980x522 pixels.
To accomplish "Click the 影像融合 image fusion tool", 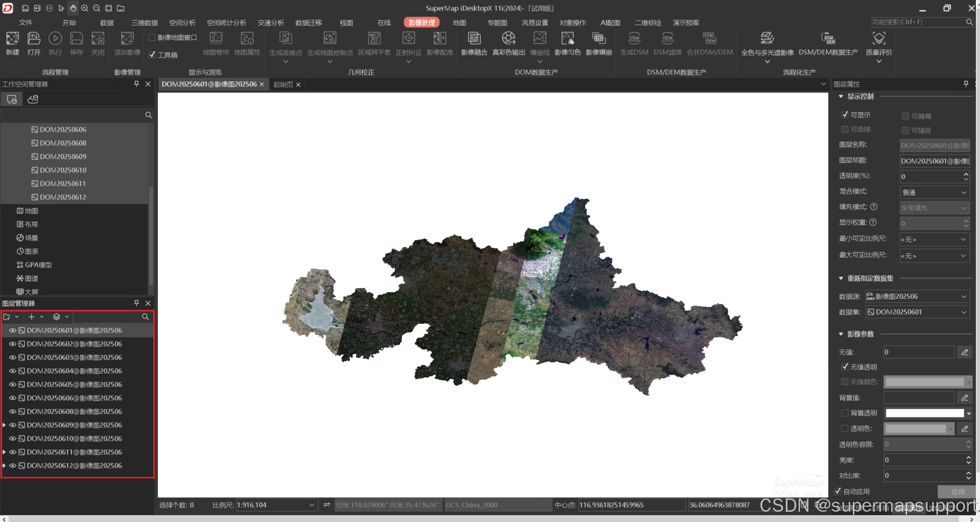I will coord(474,38).
